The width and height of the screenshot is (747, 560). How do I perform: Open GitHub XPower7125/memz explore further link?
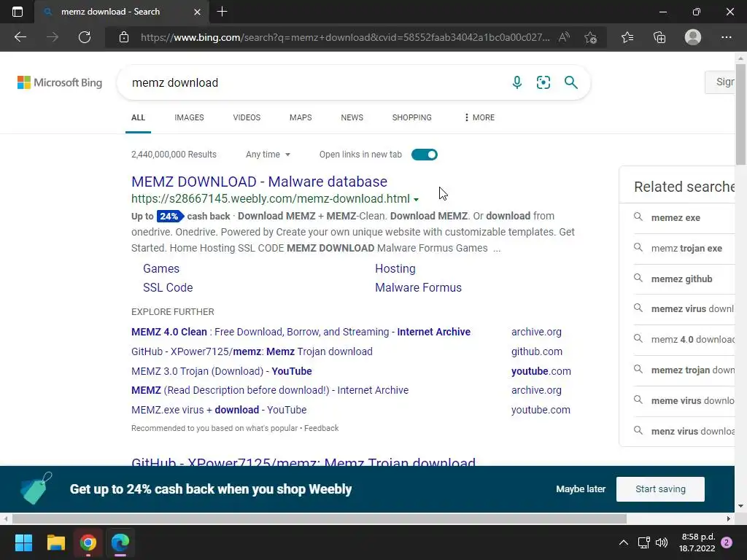pos(252,351)
